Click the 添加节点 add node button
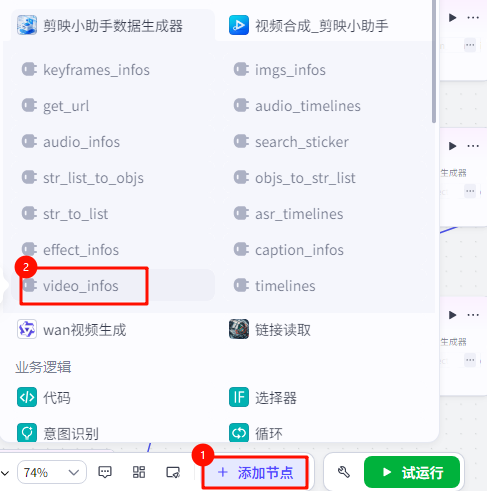 [255, 472]
